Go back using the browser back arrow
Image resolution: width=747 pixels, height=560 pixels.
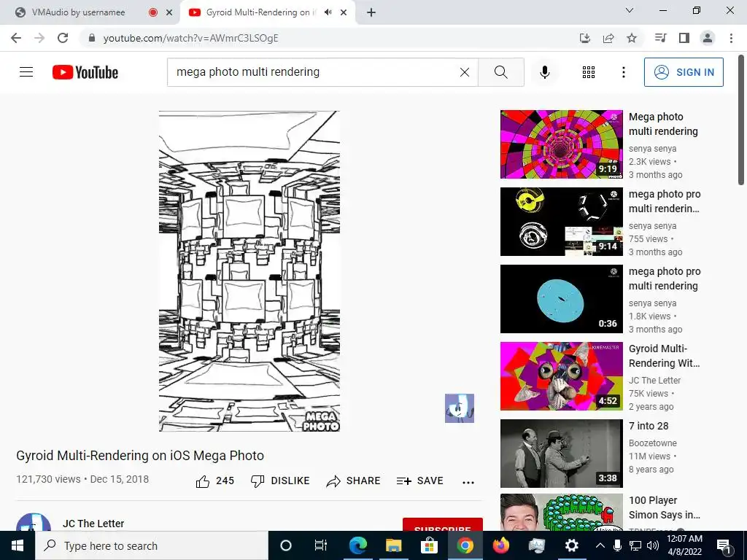[16, 38]
